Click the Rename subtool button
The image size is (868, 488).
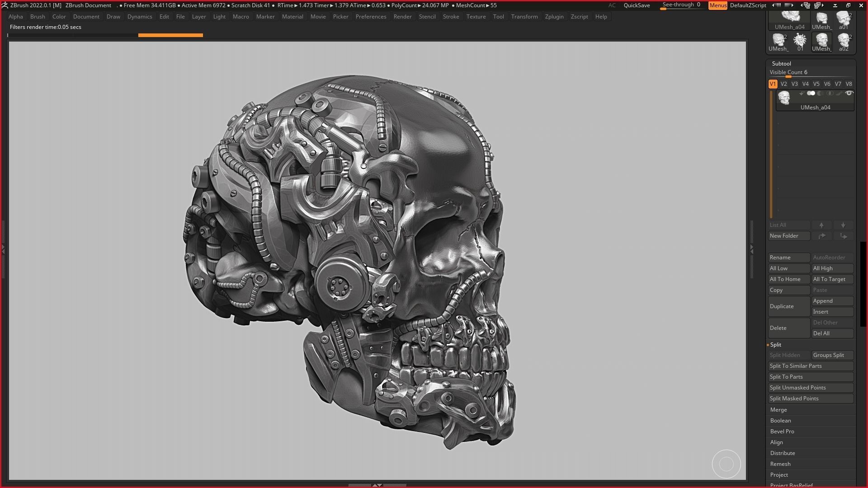[x=789, y=258]
